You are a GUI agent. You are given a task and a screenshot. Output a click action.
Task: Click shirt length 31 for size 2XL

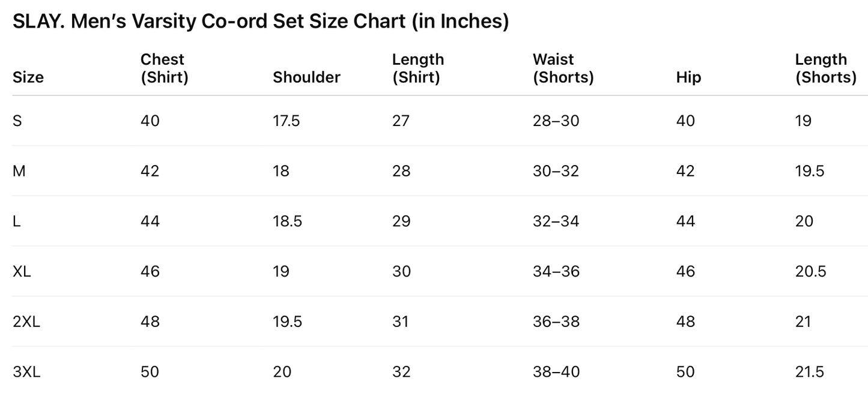click(x=401, y=322)
